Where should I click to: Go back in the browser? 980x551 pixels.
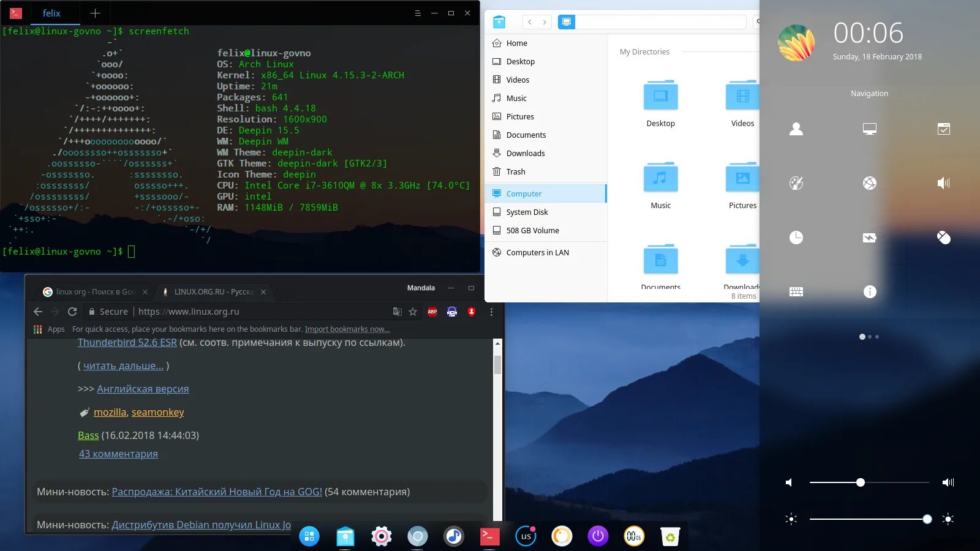tap(38, 312)
